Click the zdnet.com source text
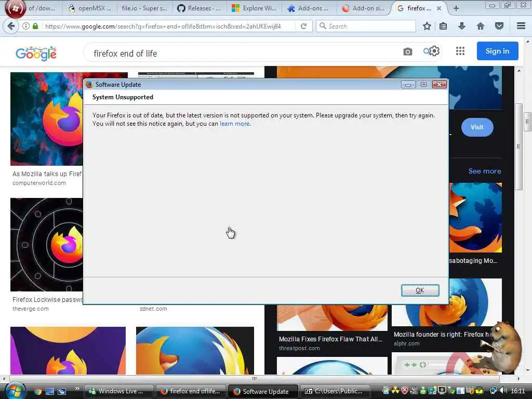The width and height of the screenshot is (532, 399). (153, 309)
